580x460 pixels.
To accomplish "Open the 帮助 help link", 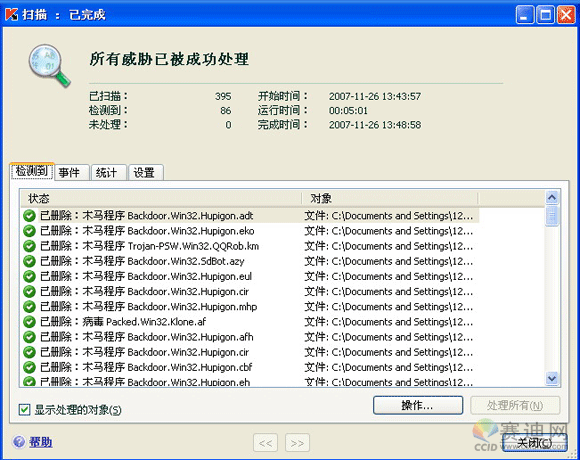I will 41,442.
